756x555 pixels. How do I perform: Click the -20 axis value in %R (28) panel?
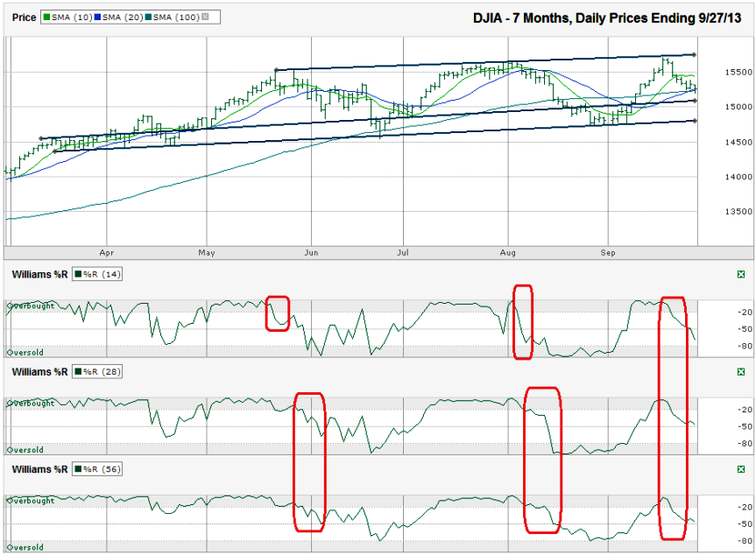pos(745,410)
